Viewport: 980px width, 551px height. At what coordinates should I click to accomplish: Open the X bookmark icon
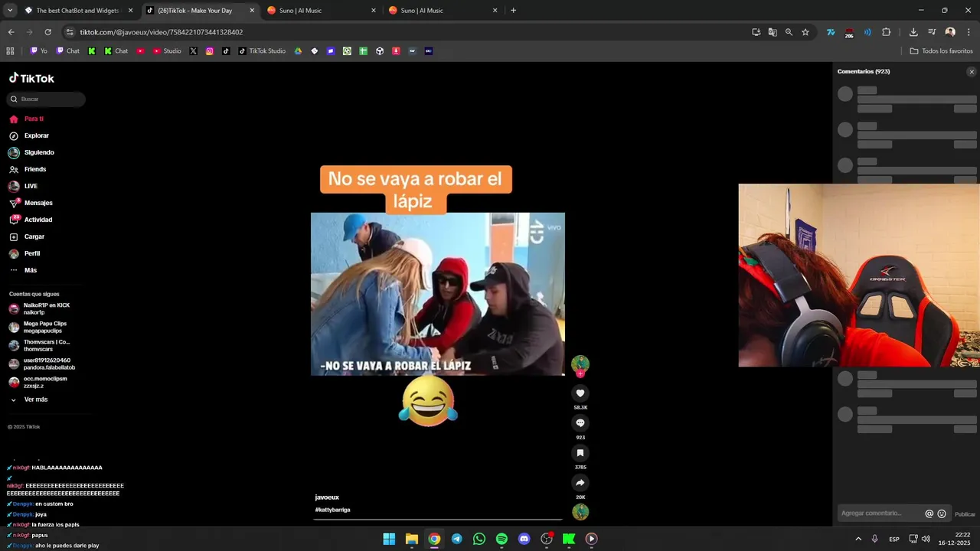click(x=193, y=51)
